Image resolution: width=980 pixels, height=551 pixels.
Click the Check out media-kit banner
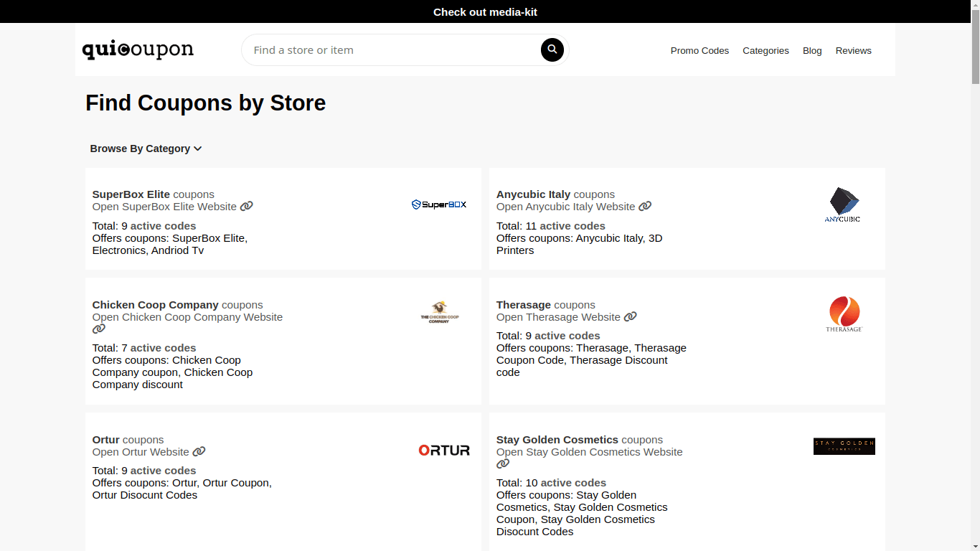point(485,11)
